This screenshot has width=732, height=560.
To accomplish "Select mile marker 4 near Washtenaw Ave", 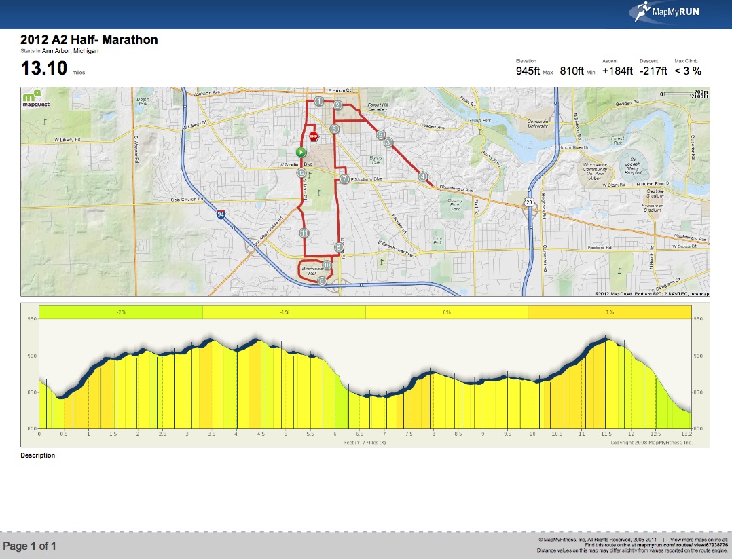I will point(422,176).
